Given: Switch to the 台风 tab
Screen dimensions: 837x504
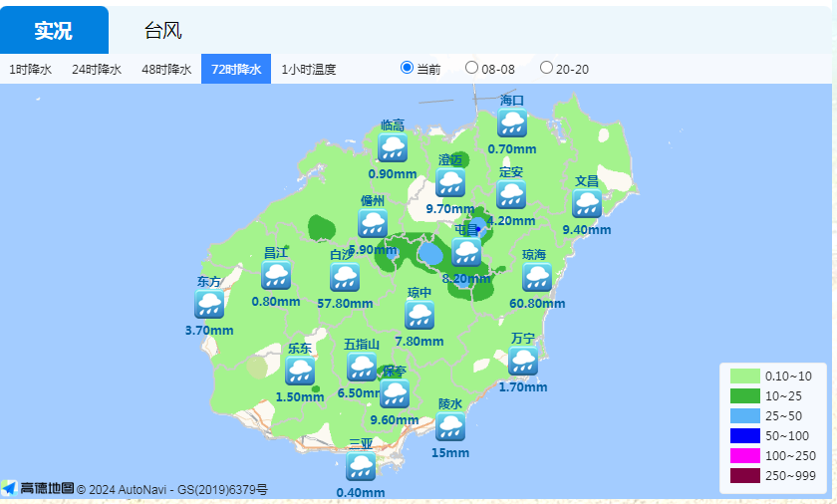Looking at the screenshot, I should pyautogui.click(x=162, y=31).
